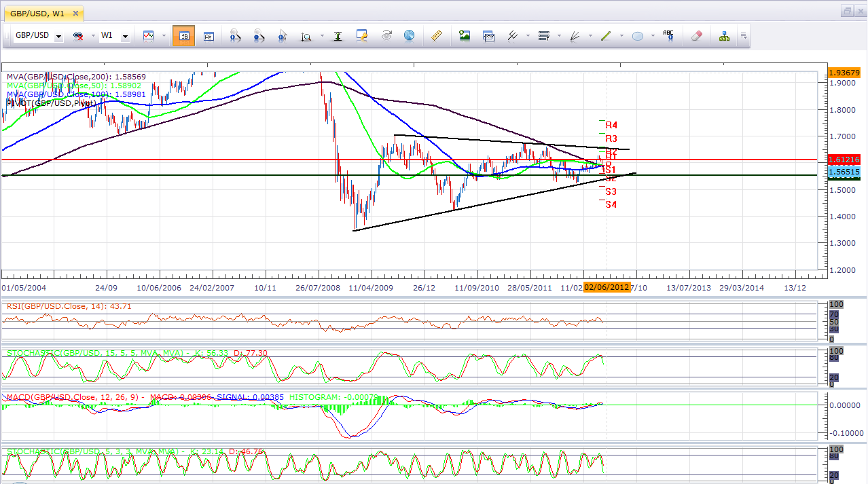Select the Andrews pitchfork tool
Screen dimensions: 868x484
[x=514, y=36]
